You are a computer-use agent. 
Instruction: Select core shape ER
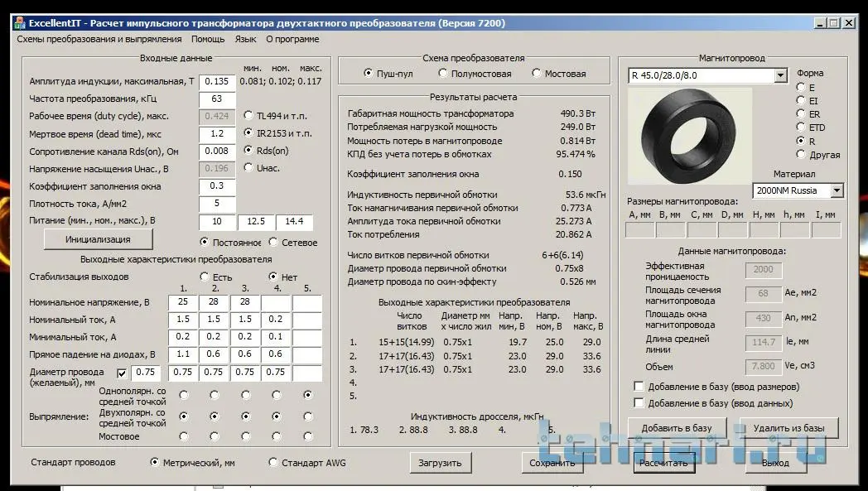pyautogui.click(x=800, y=113)
